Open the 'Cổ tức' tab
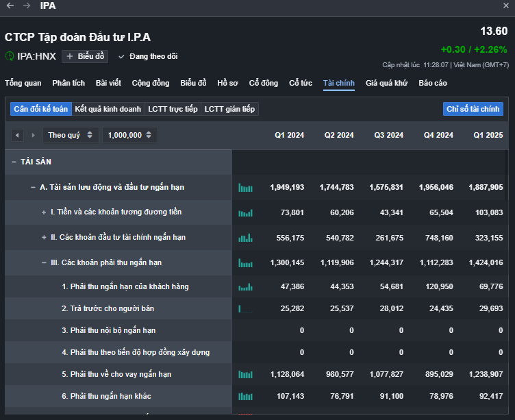Image resolution: width=515 pixels, height=420 pixels. (x=301, y=83)
